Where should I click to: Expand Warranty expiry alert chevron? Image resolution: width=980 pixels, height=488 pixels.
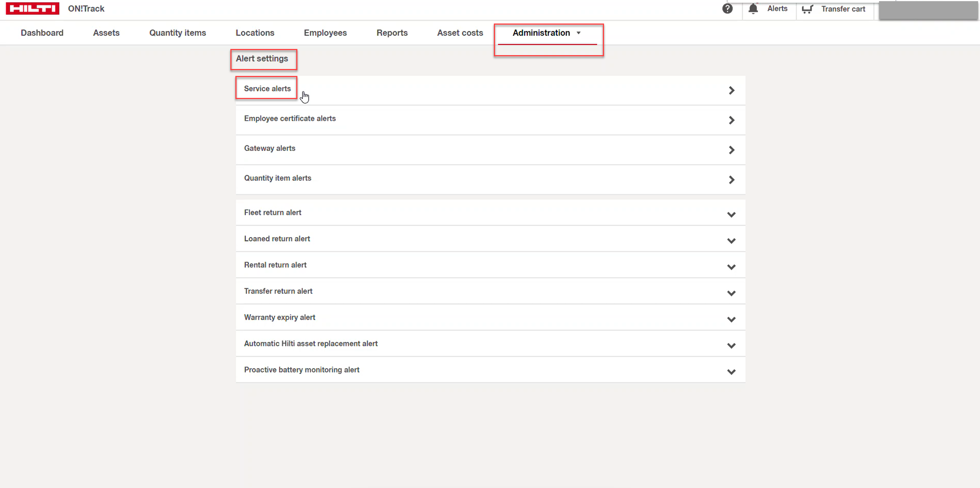pos(731,320)
